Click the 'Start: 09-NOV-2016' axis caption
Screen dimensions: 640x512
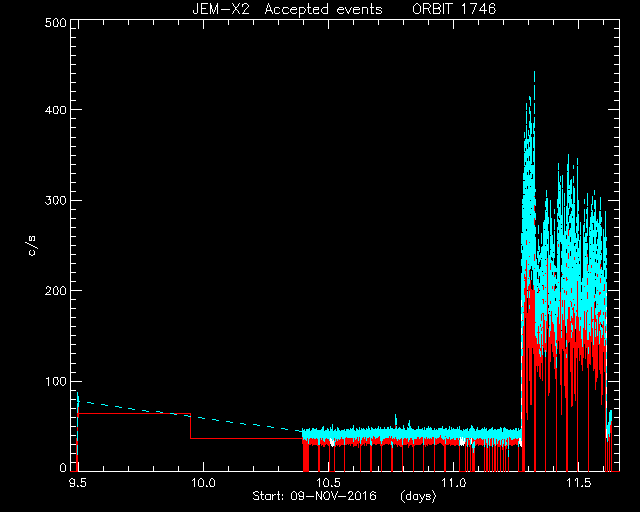coord(314,496)
